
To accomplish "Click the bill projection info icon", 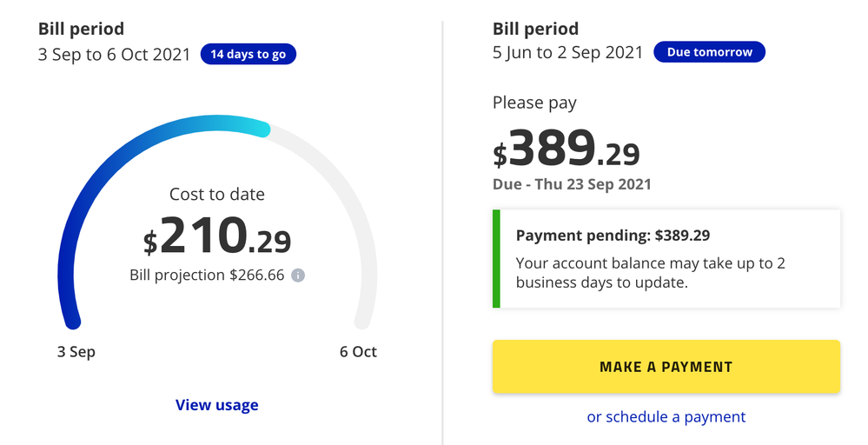I will [297, 276].
